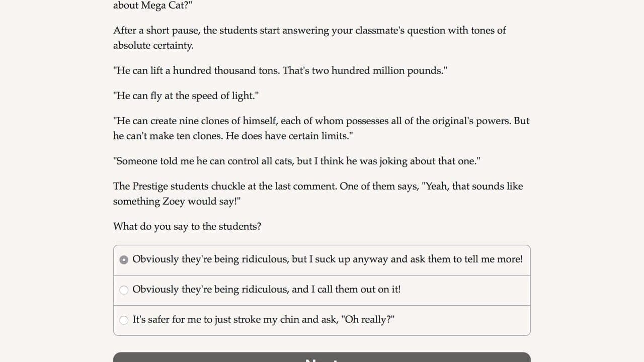This screenshot has width=644, height=362.
Task: Choose the option text asking "Oh really?"
Action: [368, 320]
